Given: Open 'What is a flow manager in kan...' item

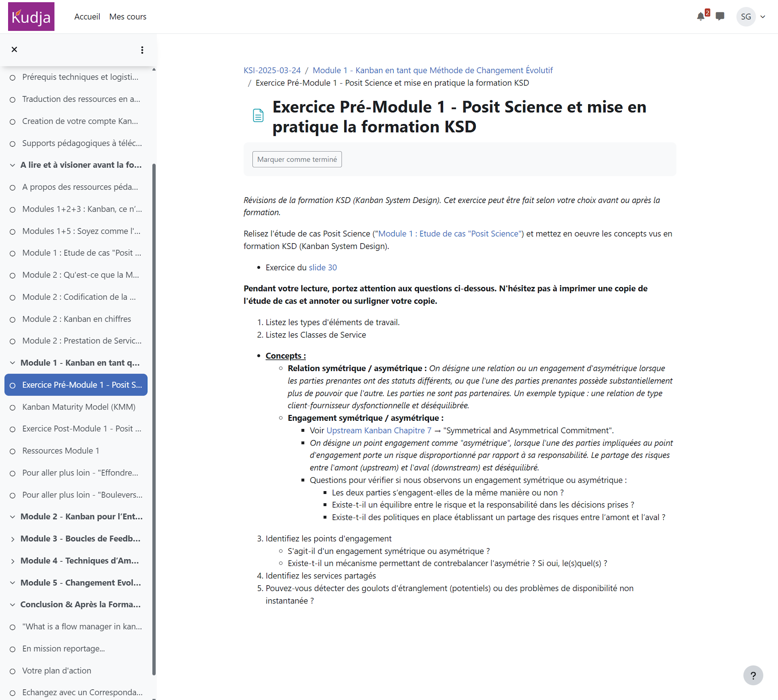Looking at the screenshot, I should click(x=82, y=626).
